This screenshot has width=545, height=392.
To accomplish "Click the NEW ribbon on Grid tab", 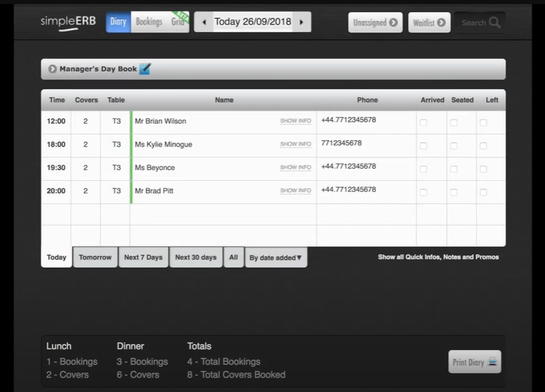I will point(183,16).
